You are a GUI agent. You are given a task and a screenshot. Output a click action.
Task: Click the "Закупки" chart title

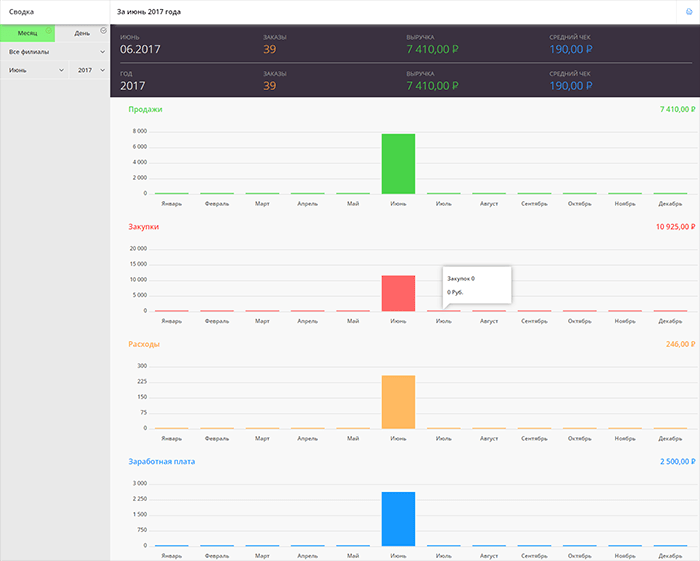click(144, 226)
